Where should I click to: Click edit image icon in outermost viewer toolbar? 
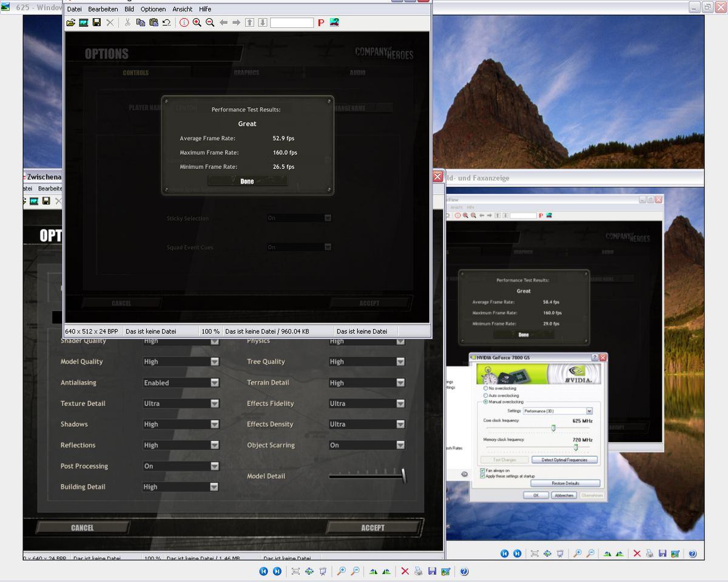[446, 571]
